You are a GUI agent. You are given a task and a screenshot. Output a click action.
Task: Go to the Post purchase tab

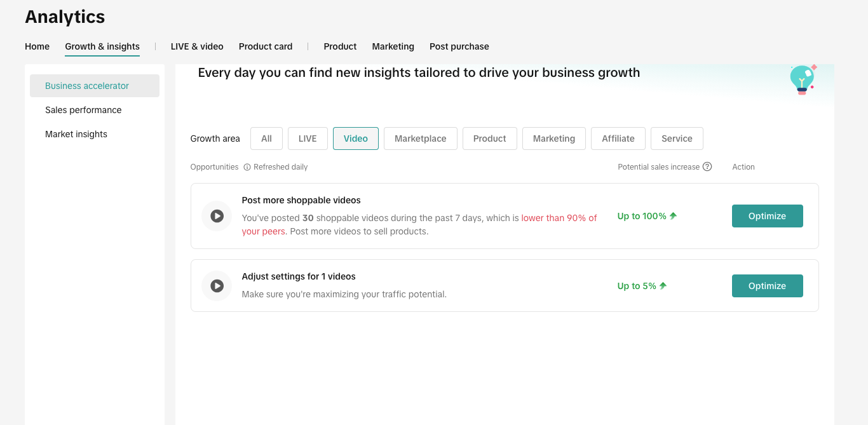(459, 46)
